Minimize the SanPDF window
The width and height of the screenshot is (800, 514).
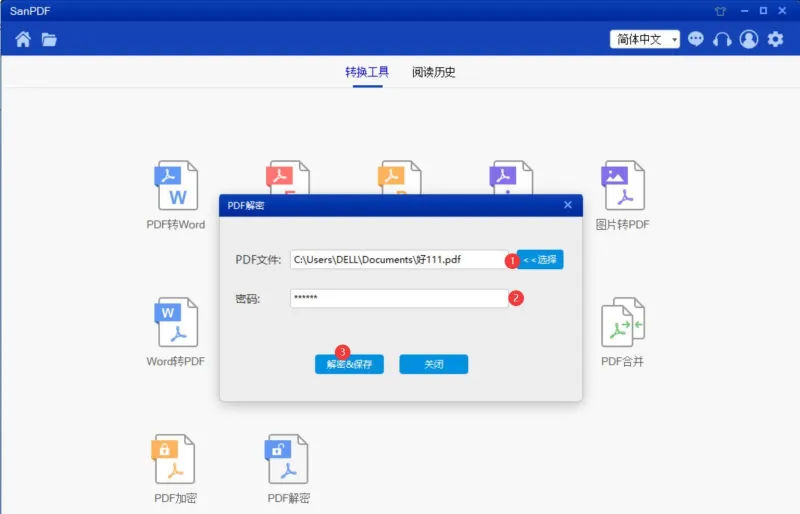pos(744,11)
